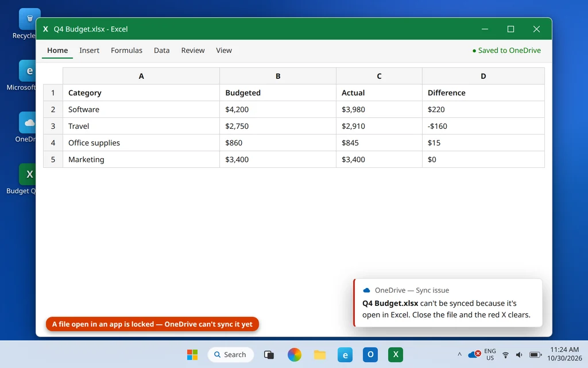Switch to the Insert tab
Viewport: 588px width, 368px height.
[89, 51]
